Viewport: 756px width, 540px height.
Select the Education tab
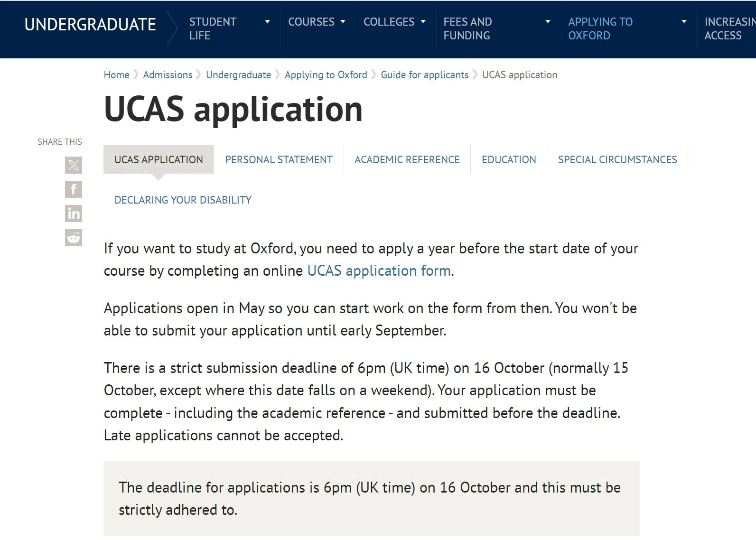coord(509,160)
